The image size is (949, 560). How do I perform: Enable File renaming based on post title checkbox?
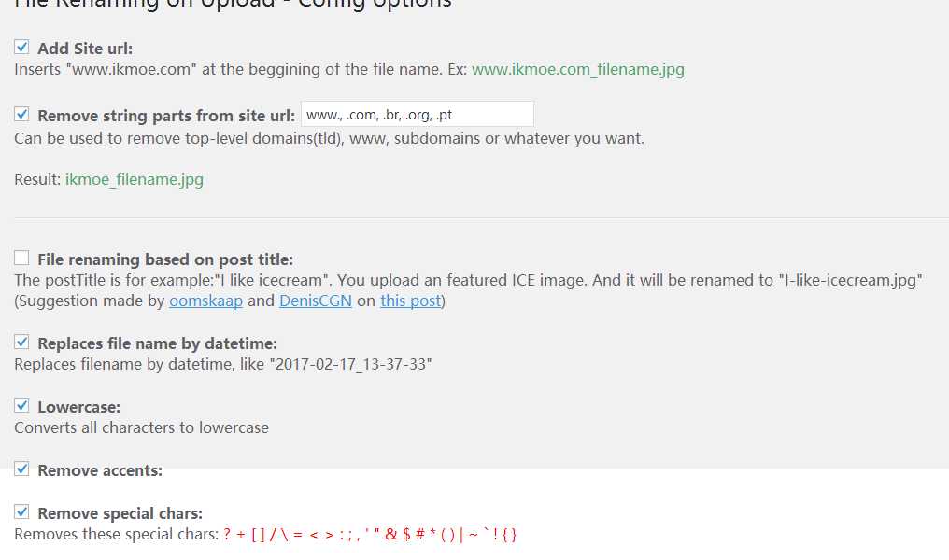coord(22,259)
